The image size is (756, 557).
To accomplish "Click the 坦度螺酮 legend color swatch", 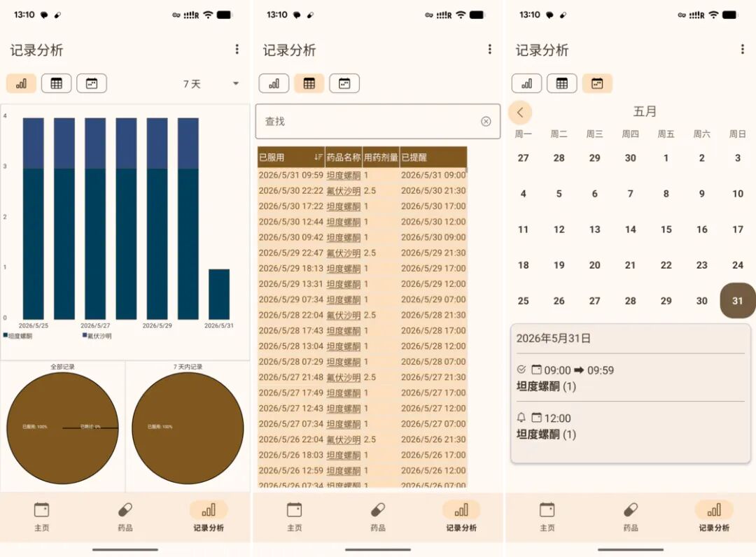I will [6, 335].
